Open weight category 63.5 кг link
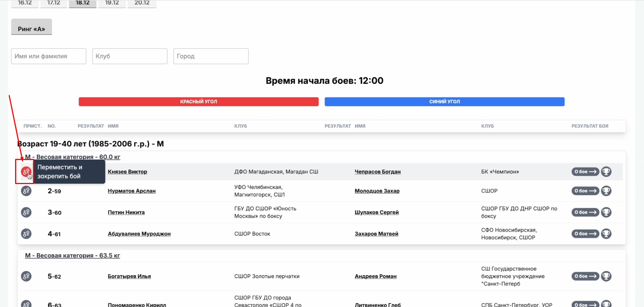 pyautogui.click(x=73, y=256)
